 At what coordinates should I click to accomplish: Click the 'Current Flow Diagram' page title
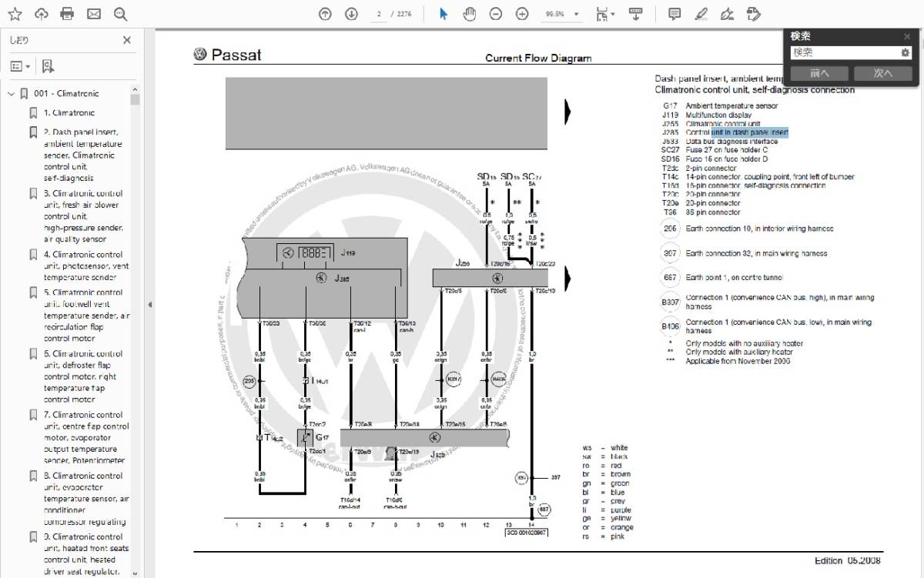(538, 58)
